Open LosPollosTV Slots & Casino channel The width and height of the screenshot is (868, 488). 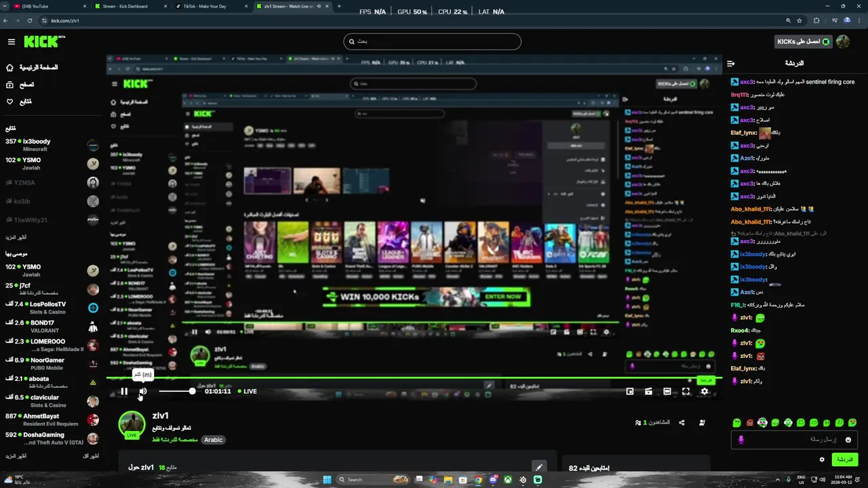[52, 308]
